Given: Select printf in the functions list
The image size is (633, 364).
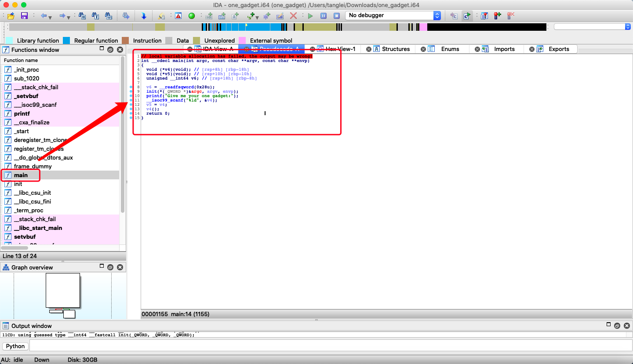Looking at the screenshot, I should click(60, 113).
